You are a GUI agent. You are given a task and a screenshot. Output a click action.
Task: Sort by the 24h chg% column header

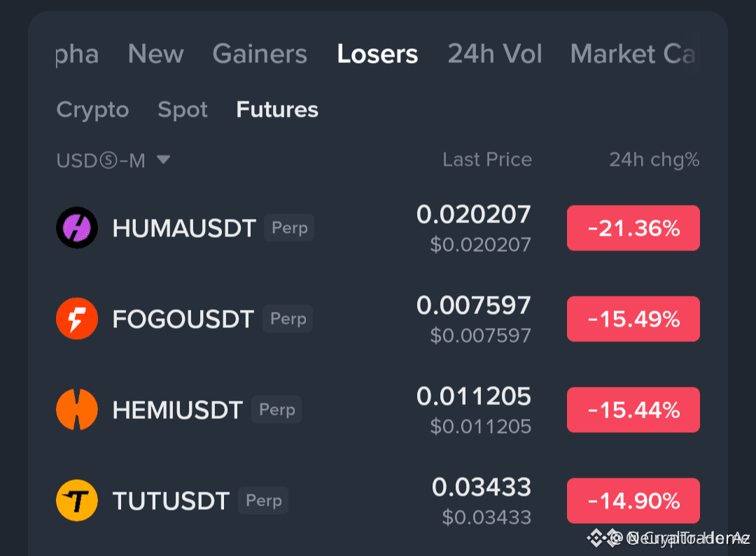[654, 160]
